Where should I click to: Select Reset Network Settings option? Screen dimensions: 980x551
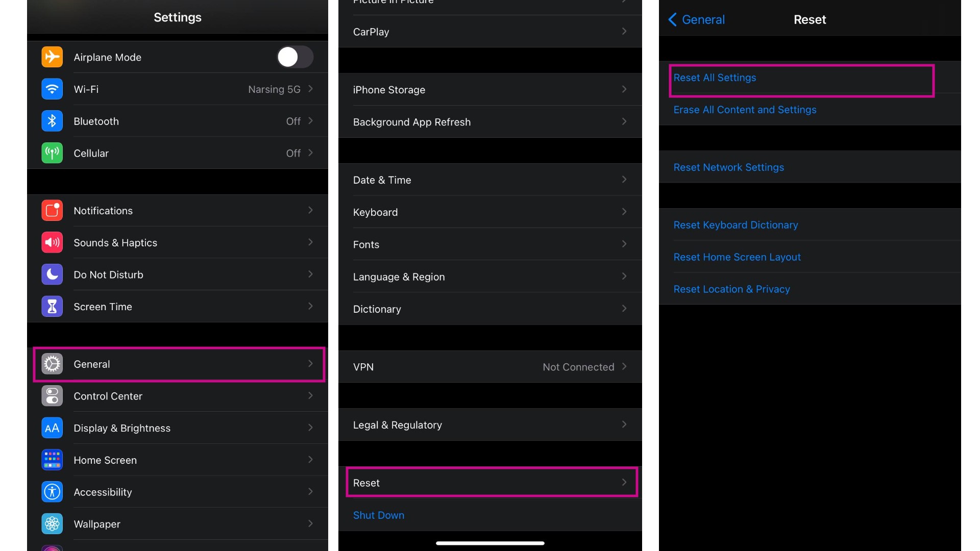729,166
